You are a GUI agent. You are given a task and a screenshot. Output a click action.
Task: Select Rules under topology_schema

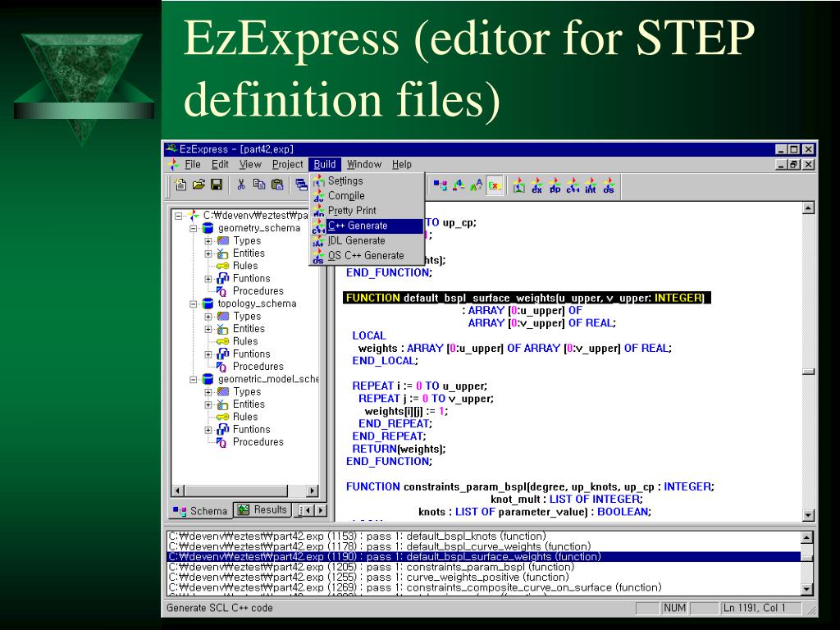coord(244,341)
